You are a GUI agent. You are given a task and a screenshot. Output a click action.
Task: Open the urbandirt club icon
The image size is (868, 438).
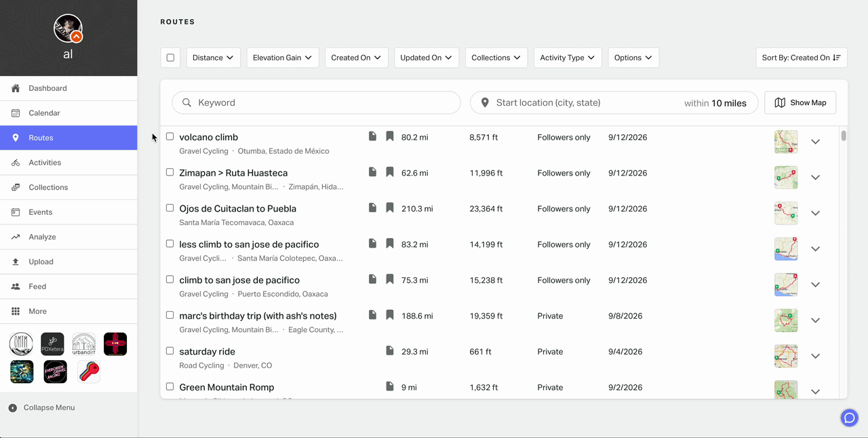(x=84, y=344)
